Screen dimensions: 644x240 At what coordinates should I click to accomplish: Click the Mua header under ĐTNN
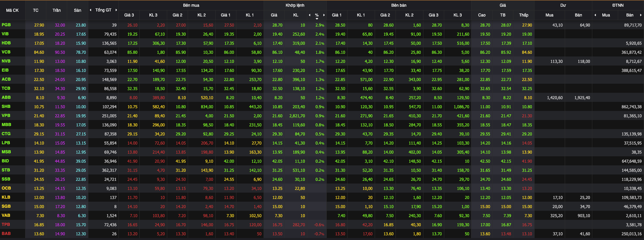pyautogui.click(x=606, y=15)
